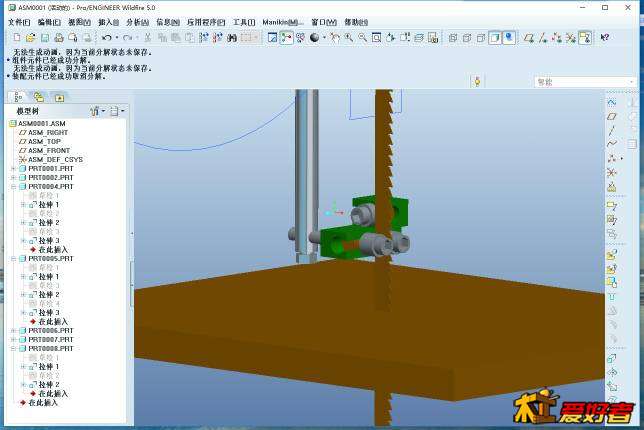644x430 pixels.
Task: Toggle the datum planes display icon
Action: [529, 38]
